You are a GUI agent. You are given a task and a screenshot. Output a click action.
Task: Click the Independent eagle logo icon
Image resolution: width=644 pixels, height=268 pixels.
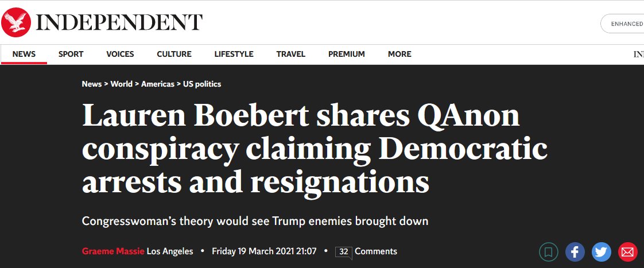point(15,22)
